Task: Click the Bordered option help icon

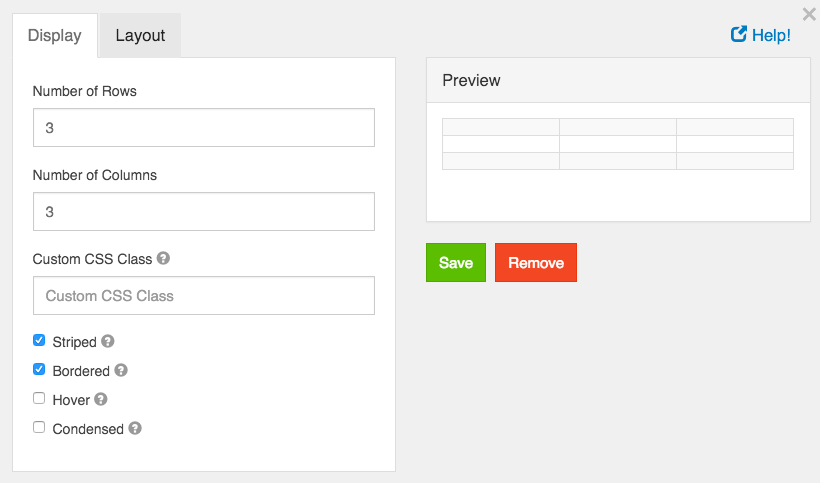Action: point(121,370)
